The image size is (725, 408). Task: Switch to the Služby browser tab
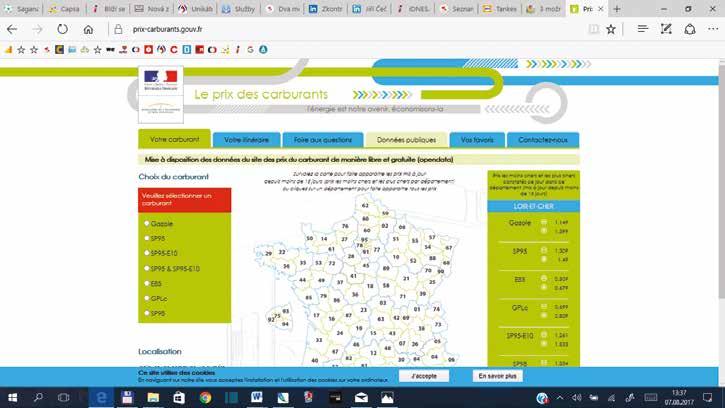click(239, 9)
